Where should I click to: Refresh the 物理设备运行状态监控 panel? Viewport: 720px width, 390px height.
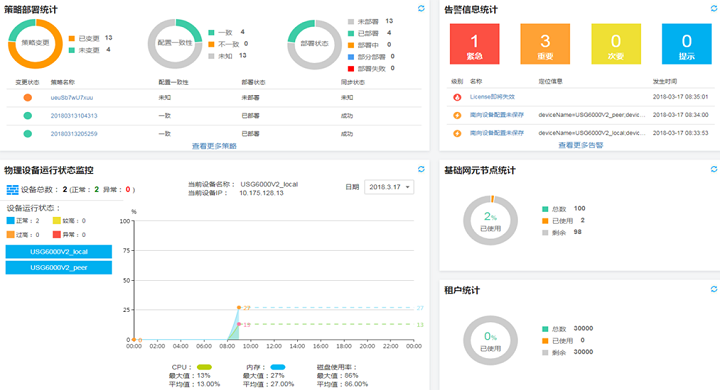421,169
